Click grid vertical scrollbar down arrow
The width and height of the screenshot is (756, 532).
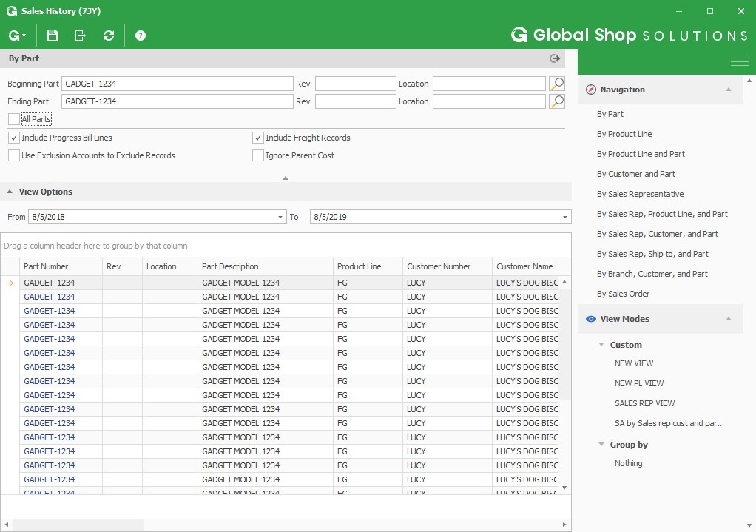click(x=564, y=488)
